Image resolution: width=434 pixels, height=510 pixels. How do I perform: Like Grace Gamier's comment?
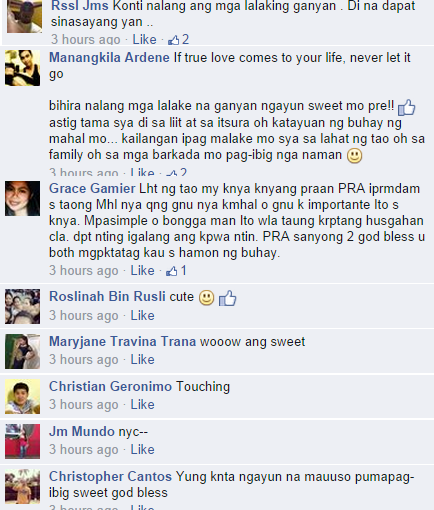click(142, 271)
